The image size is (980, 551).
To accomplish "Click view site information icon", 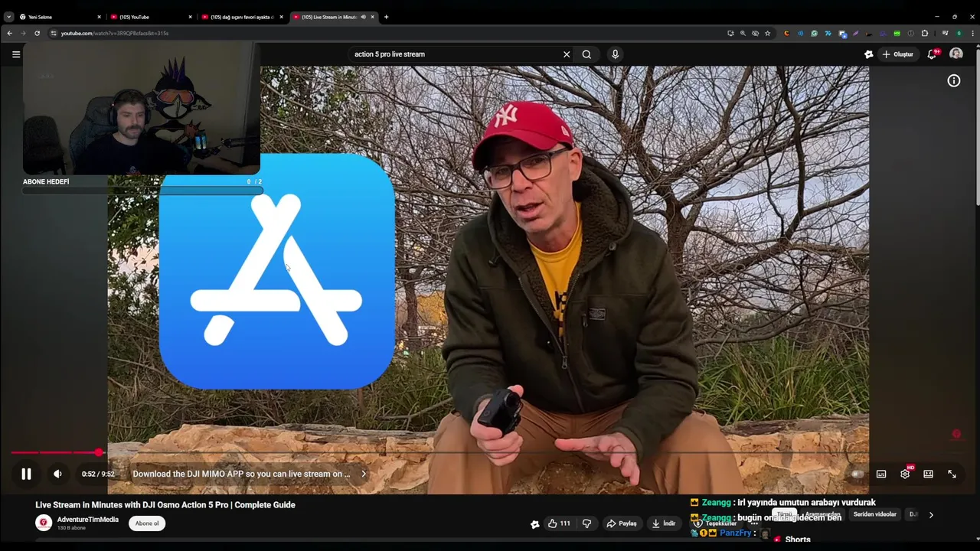I will click(54, 33).
